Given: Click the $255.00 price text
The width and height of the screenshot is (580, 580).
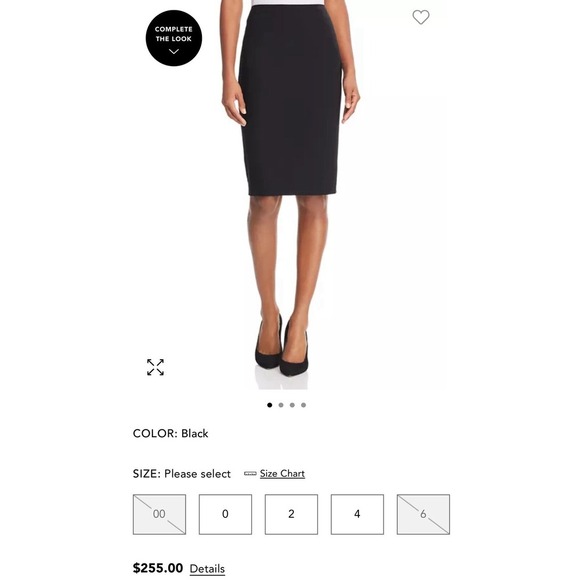Looking at the screenshot, I should [x=158, y=568].
